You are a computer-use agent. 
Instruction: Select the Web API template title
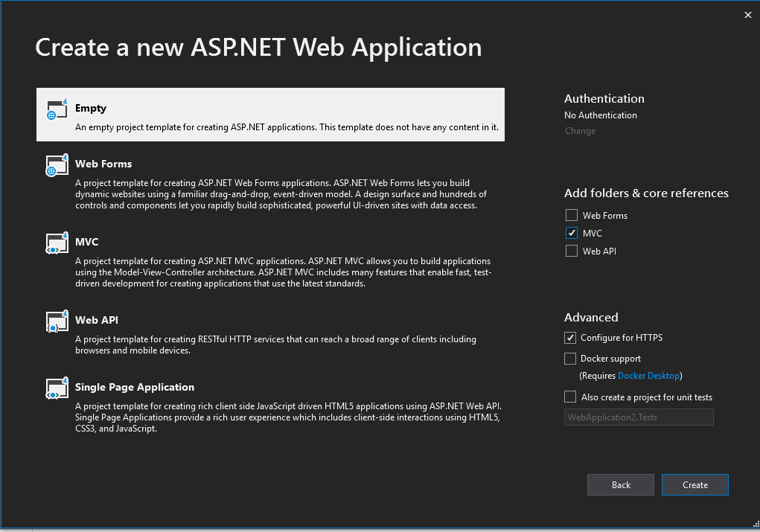click(97, 320)
